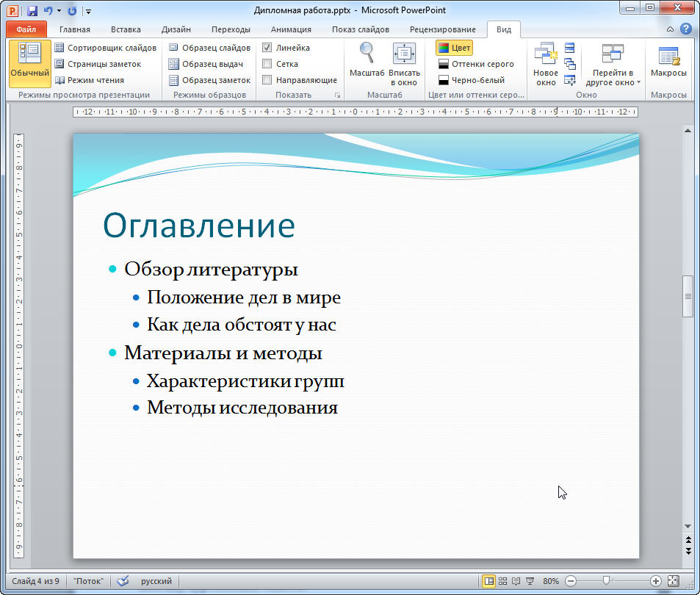This screenshot has width=700, height=595.
Task: Uncheck the Линейка checkbox
Action: click(267, 48)
